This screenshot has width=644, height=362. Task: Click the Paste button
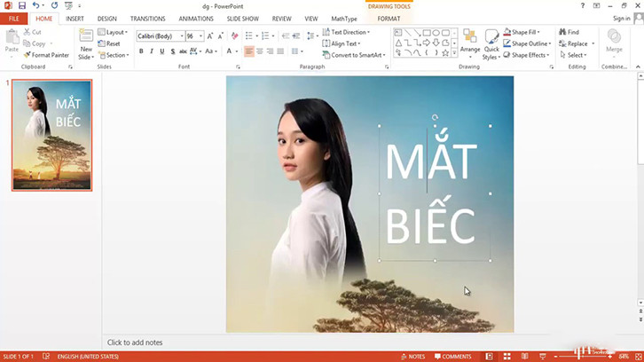coord(12,42)
